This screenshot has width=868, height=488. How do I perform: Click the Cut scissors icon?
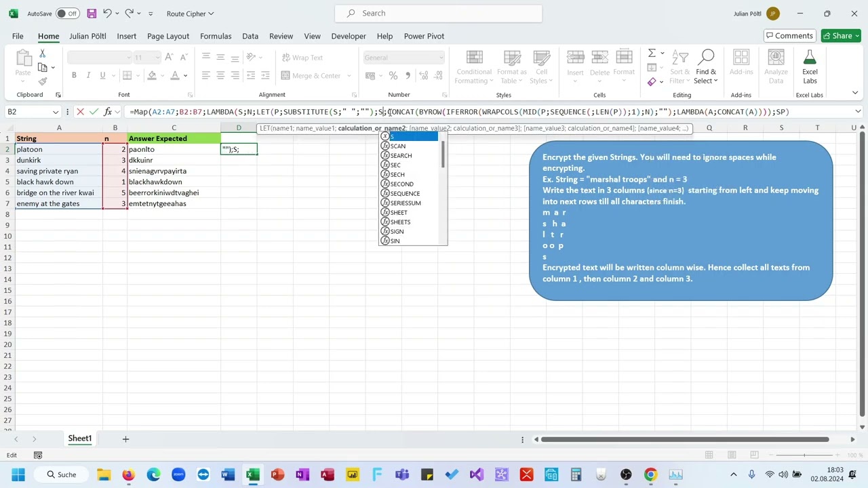42,54
